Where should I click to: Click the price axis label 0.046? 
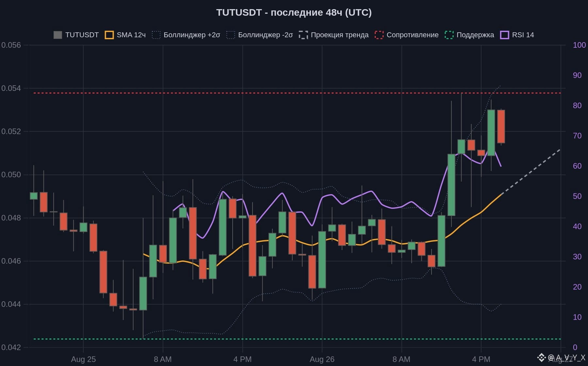point(11,261)
